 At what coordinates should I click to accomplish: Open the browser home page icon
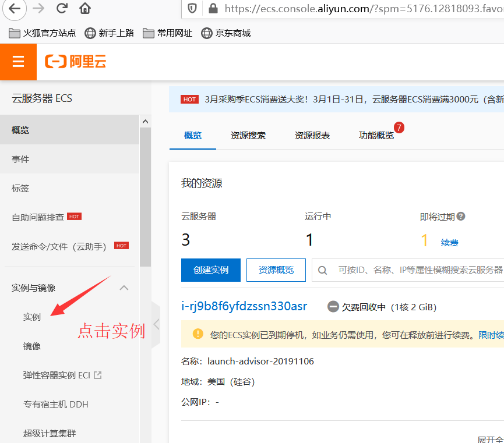(x=85, y=8)
